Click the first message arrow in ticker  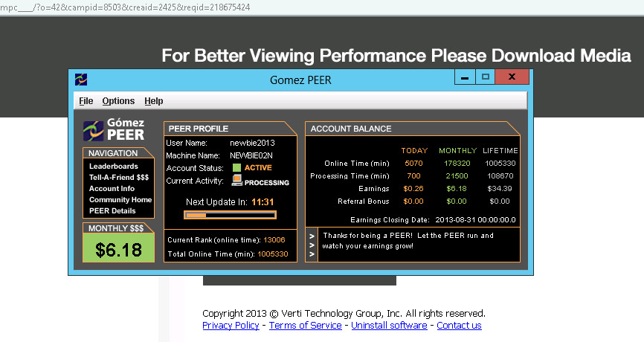point(312,236)
